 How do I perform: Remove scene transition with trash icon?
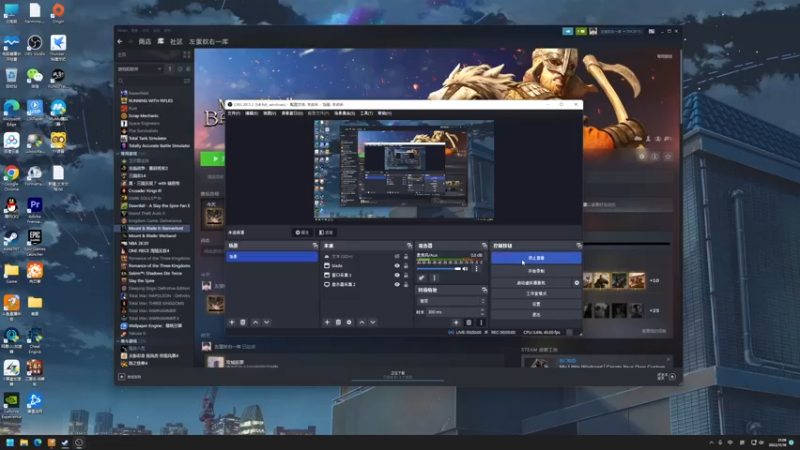[468, 322]
